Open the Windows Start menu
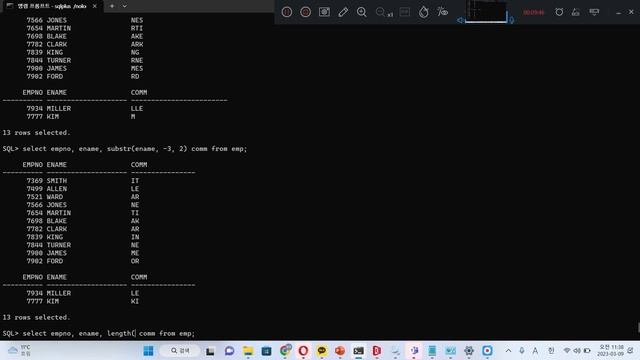Image resolution: width=640 pixels, height=360 pixels. [149, 351]
